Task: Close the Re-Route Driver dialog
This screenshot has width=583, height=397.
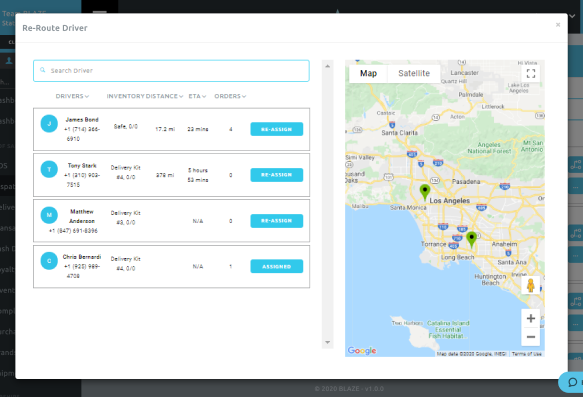Action: point(558,25)
